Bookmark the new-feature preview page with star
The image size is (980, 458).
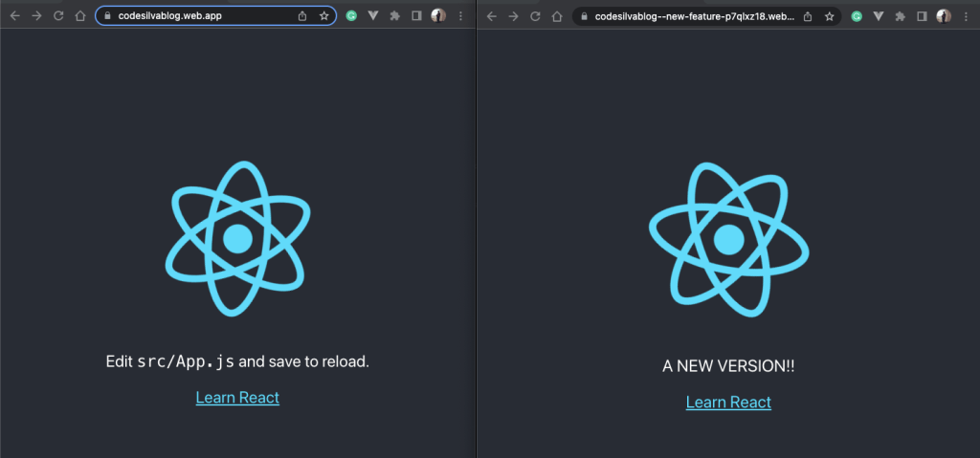coord(830,17)
